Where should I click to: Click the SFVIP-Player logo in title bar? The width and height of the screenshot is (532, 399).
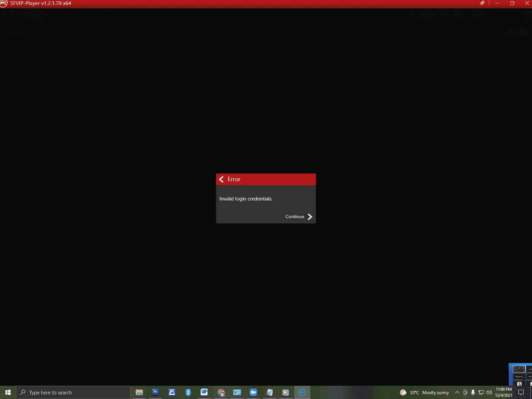click(x=3, y=3)
